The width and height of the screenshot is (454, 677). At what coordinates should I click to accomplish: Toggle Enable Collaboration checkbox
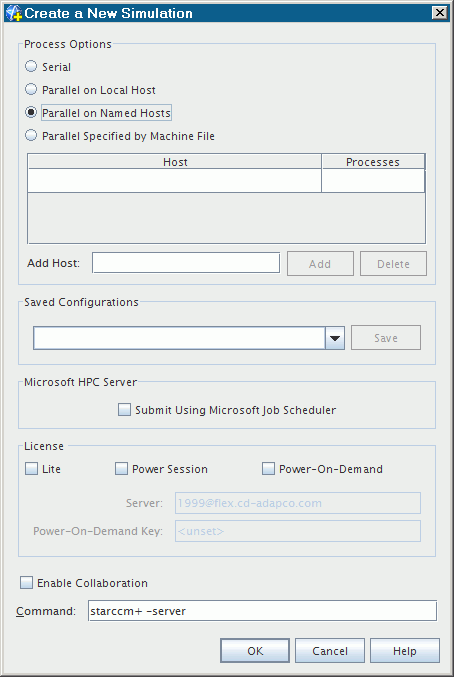click(x=26, y=583)
